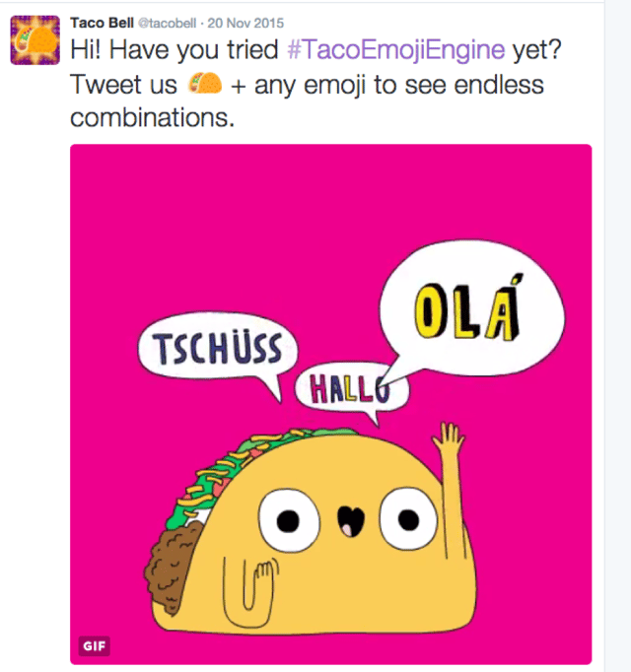This screenshot has height=672, width=631.
Task: Click the GIF badge on the image
Action: pos(95,645)
